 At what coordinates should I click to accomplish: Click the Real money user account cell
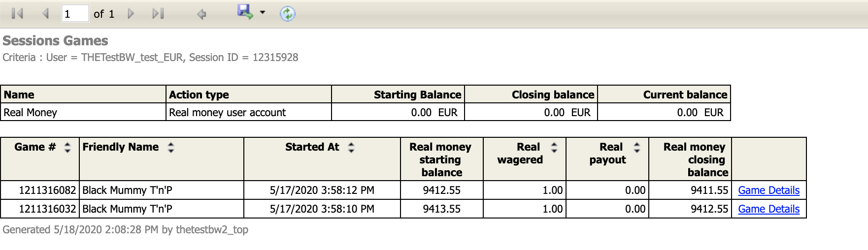pyautogui.click(x=249, y=112)
